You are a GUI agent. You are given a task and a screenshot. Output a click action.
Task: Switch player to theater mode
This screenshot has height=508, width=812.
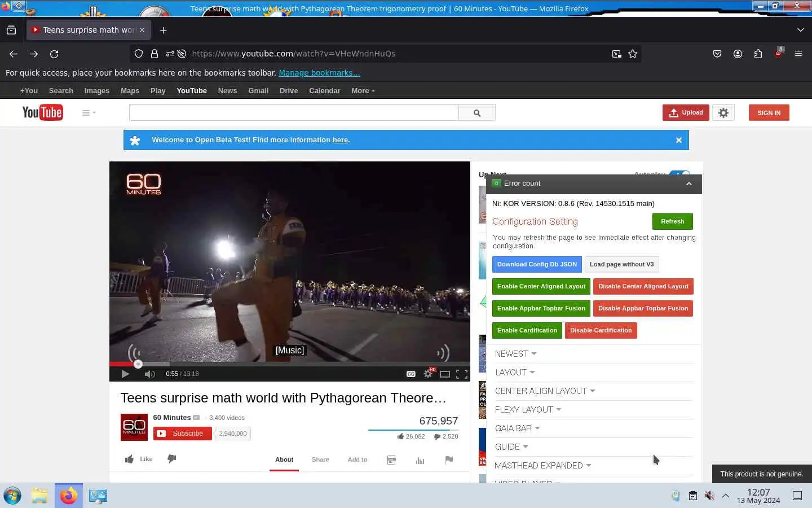(445, 374)
